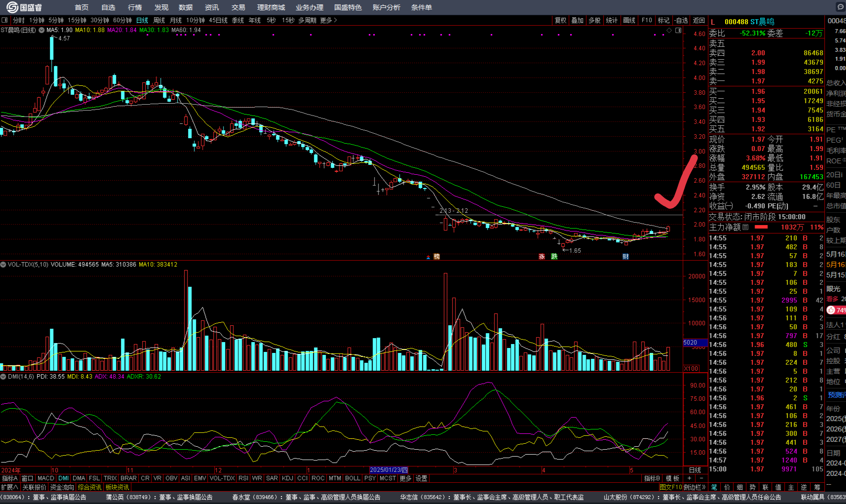Expand 侧边栏 sidebar panel
The height and width of the screenshot is (504, 846).
(x=694, y=487)
